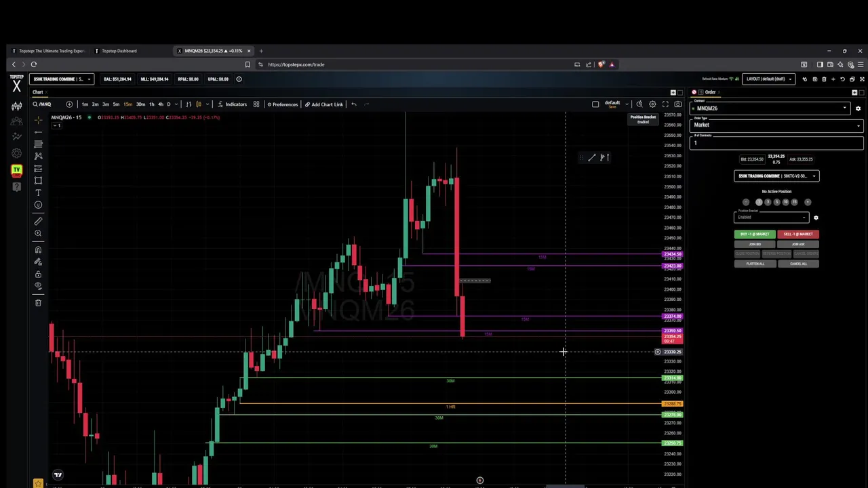Open the Order Type Market dropdown
The width and height of the screenshot is (868, 488).
[776, 125]
